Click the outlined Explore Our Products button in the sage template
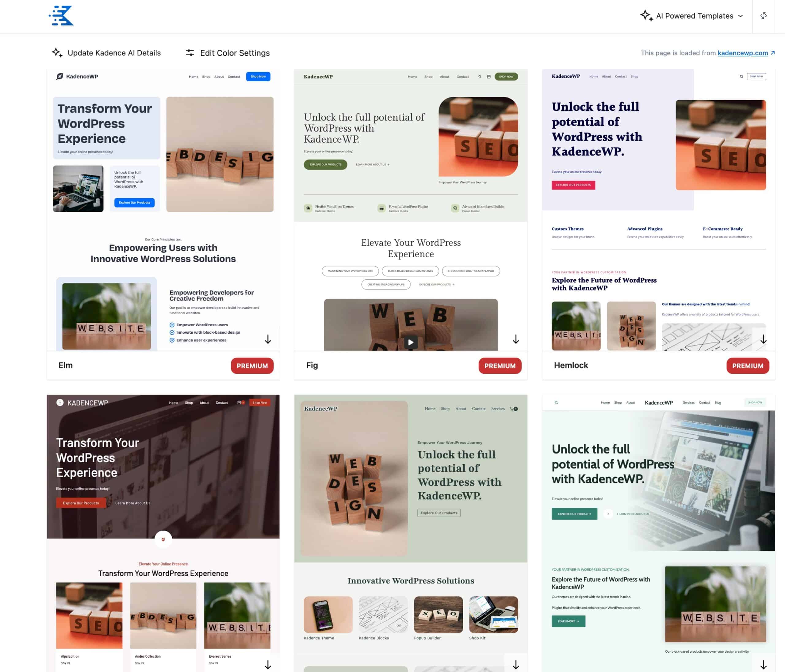Image resolution: width=785 pixels, height=672 pixels. pos(439,513)
